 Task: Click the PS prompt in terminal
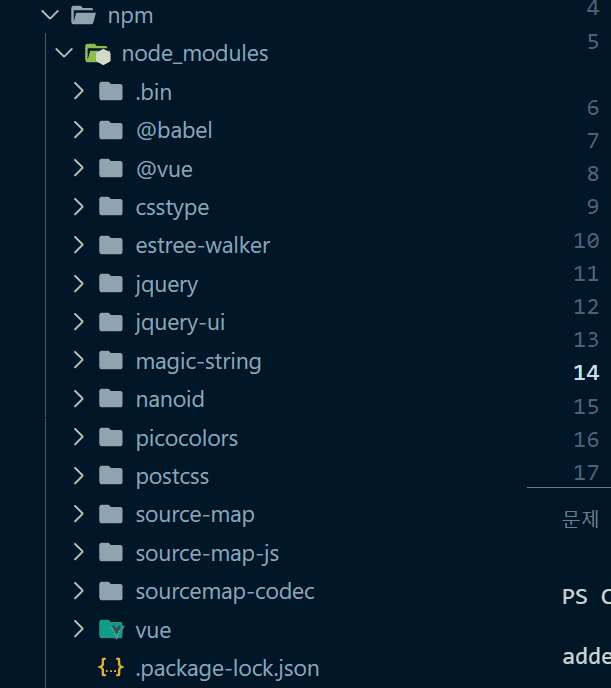575,597
